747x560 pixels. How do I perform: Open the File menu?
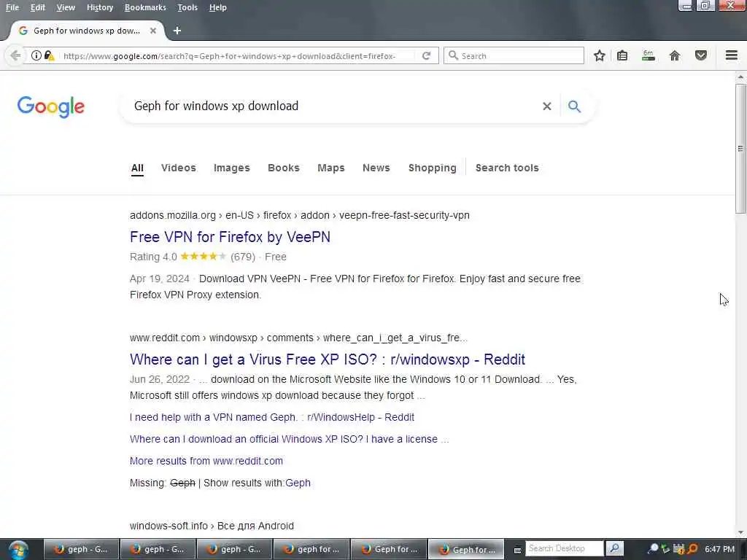(12, 7)
